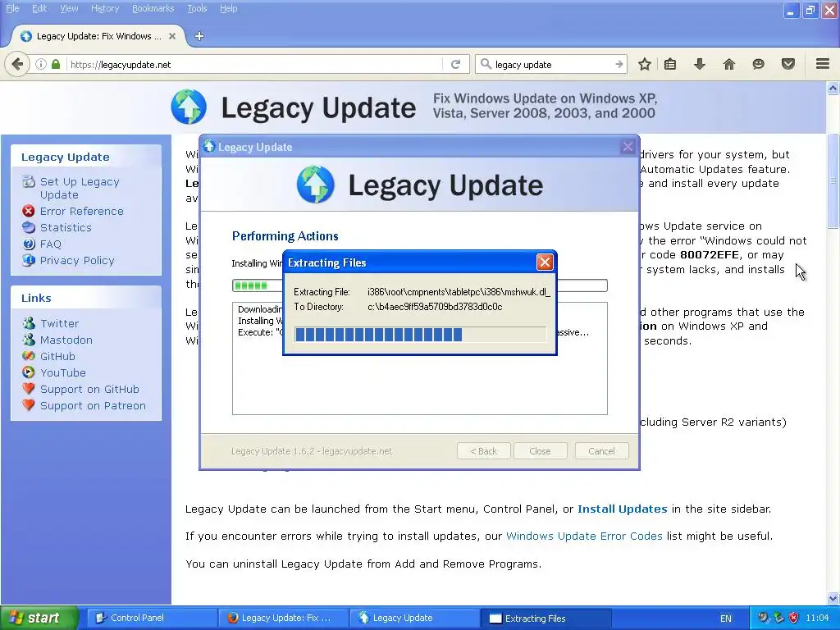
Task: Click the Statistics sidebar icon
Action: (x=29, y=228)
